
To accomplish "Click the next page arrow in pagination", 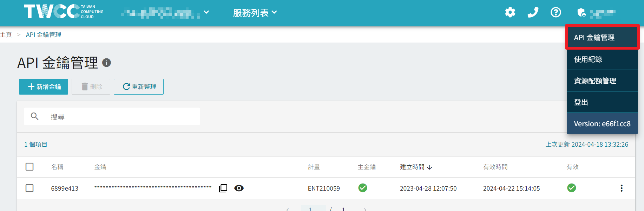I will [x=365, y=209].
